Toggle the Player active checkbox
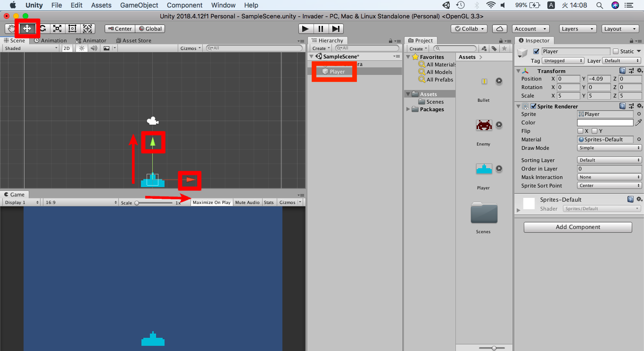This screenshot has height=351, width=644. [x=536, y=51]
